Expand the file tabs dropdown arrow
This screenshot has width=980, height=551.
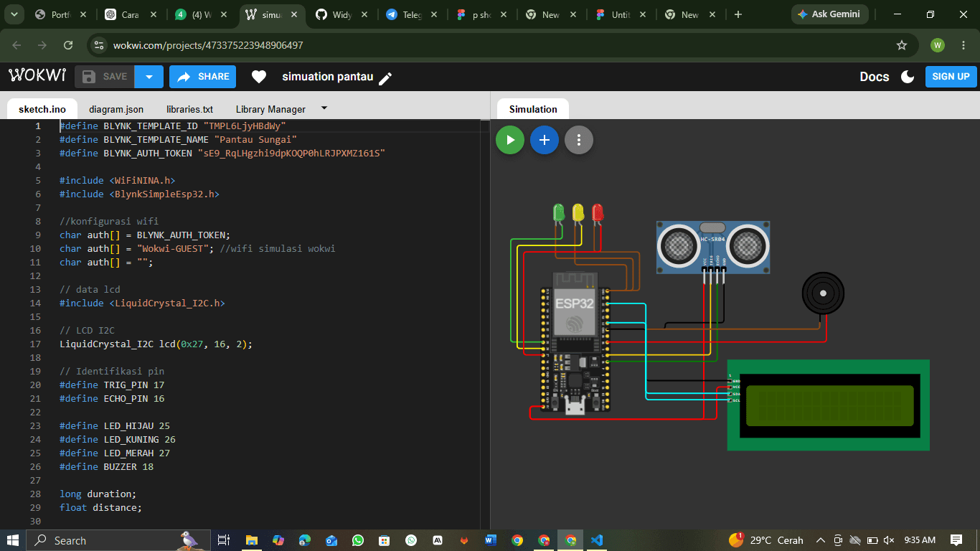324,108
